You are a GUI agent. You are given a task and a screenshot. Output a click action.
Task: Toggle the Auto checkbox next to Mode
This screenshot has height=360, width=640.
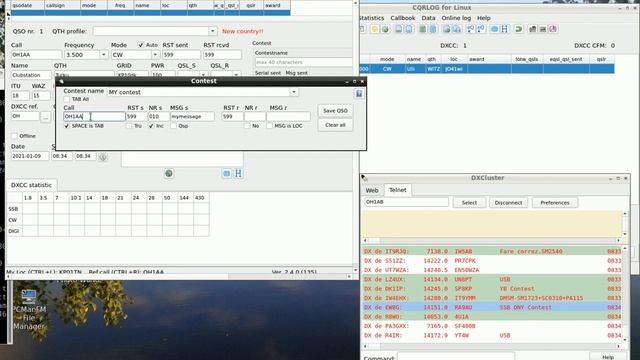pyautogui.click(x=141, y=45)
